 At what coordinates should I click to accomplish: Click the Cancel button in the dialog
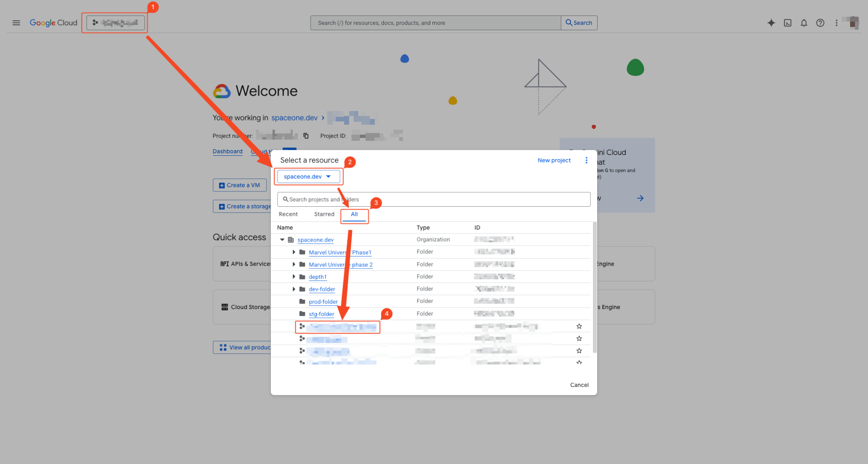click(x=579, y=385)
